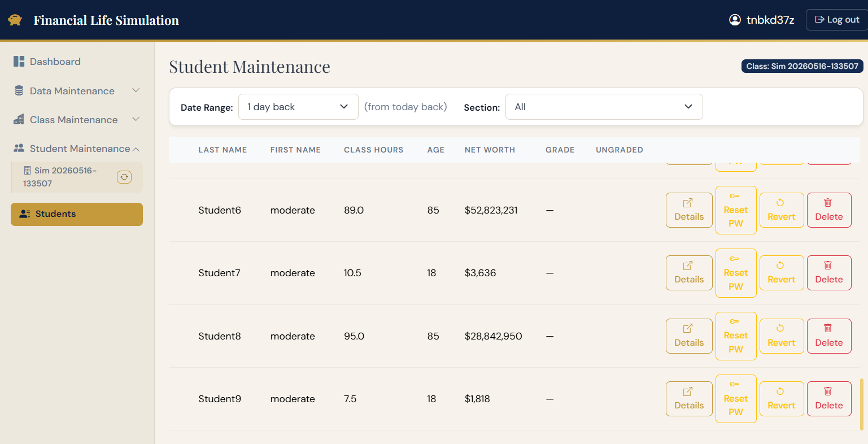Image resolution: width=868 pixels, height=444 pixels.
Task: Click the Student9 last name cell
Action: (x=220, y=399)
